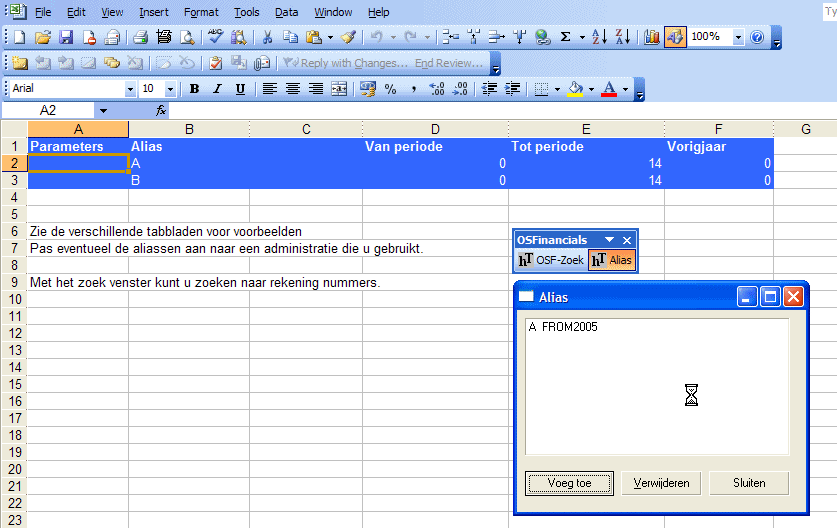Image resolution: width=837 pixels, height=528 pixels.
Task: Toggle Bold formatting
Action: click(194, 89)
